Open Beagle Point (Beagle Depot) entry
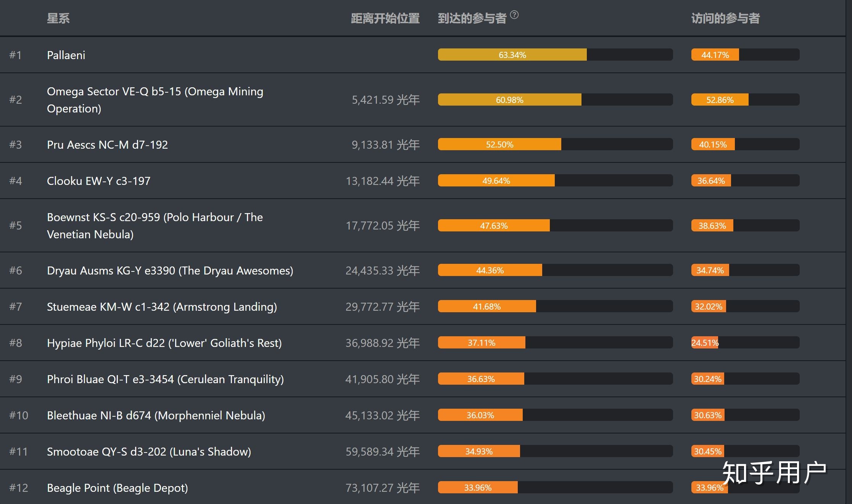 pos(117,488)
